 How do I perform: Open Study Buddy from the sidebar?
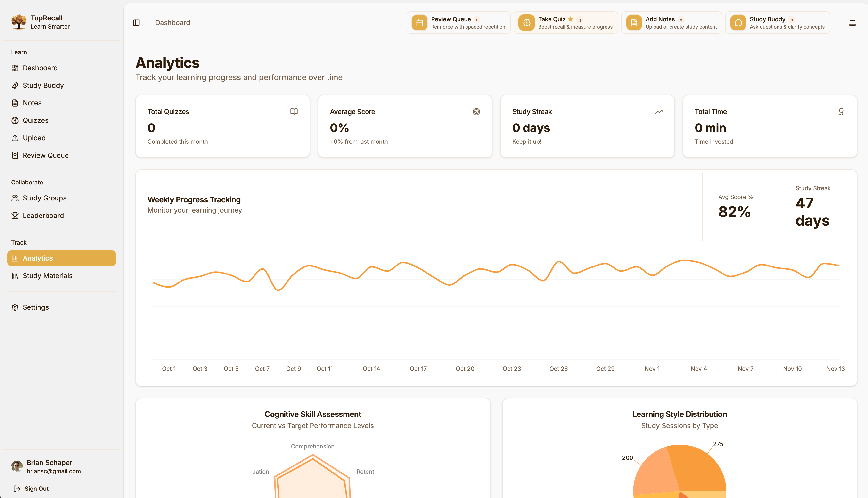[x=62, y=85]
